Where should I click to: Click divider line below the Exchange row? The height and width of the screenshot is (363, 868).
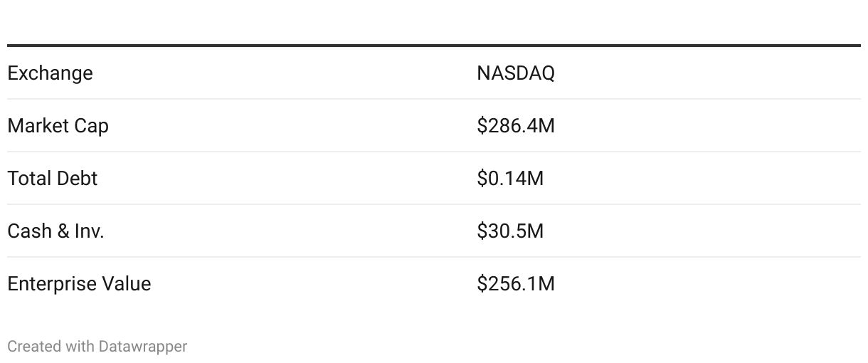(x=434, y=99)
